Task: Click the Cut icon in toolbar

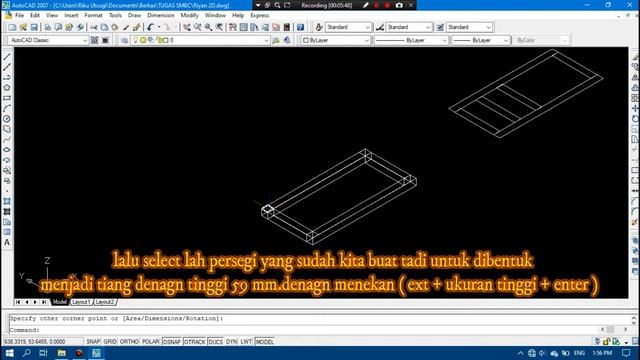Action: coord(94,27)
